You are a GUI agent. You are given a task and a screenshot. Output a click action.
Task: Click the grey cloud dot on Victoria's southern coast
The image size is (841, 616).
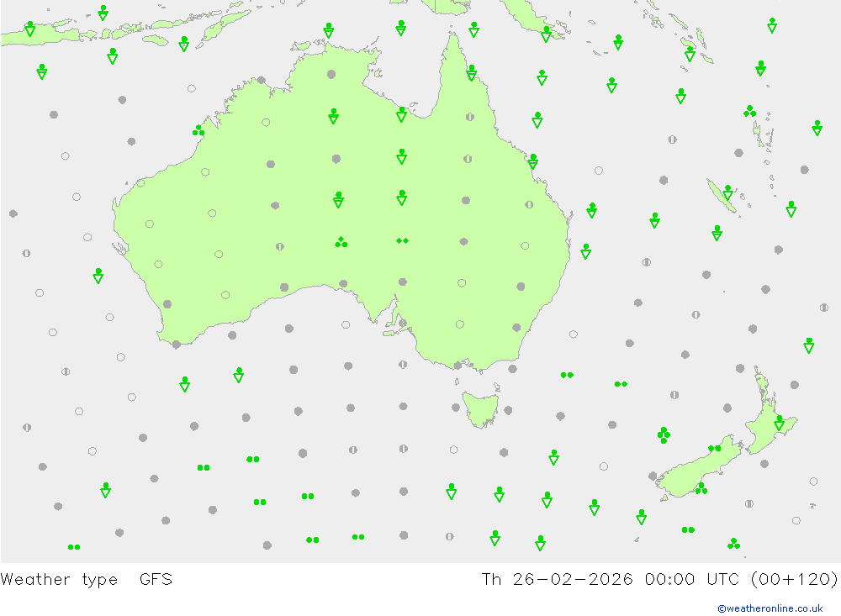pyautogui.click(x=458, y=366)
